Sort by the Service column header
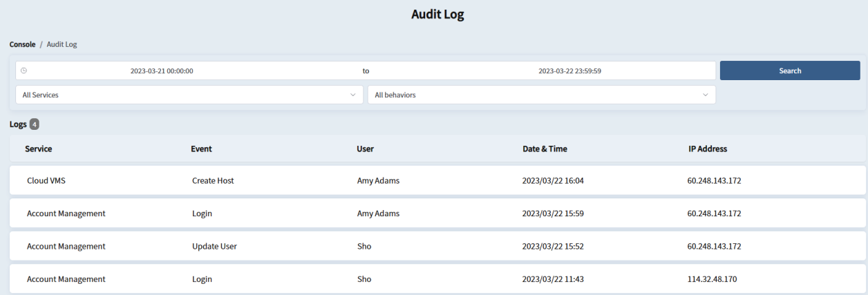868x295 pixels. click(x=39, y=149)
